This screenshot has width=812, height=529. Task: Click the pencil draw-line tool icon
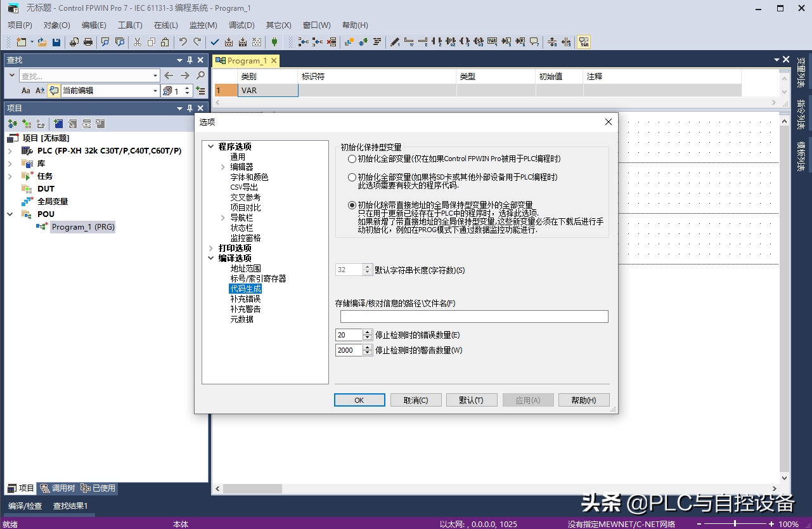coord(394,42)
